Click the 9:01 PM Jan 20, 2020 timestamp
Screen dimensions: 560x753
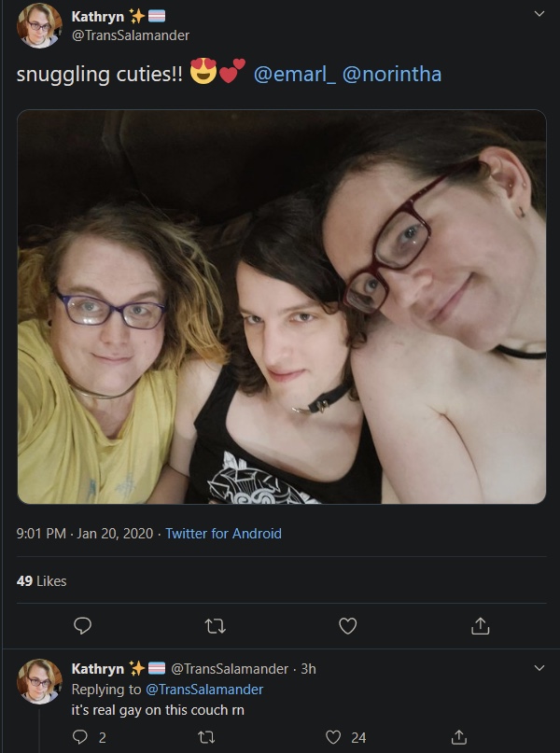click(85, 534)
